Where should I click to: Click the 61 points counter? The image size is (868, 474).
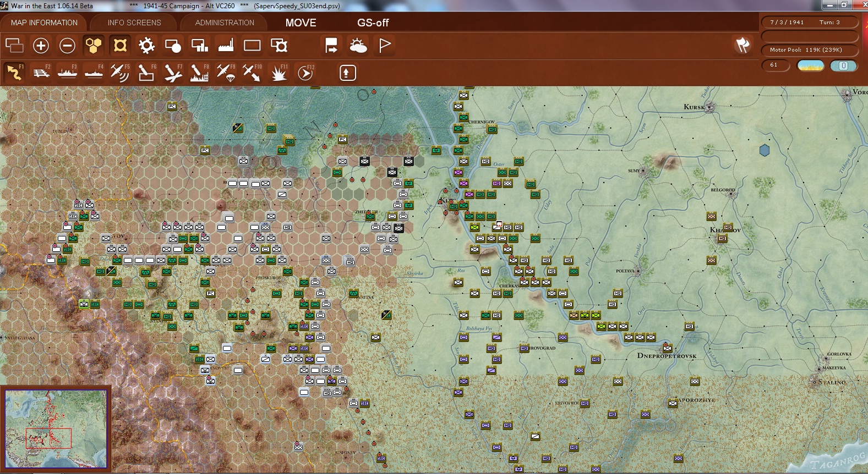(776, 65)
